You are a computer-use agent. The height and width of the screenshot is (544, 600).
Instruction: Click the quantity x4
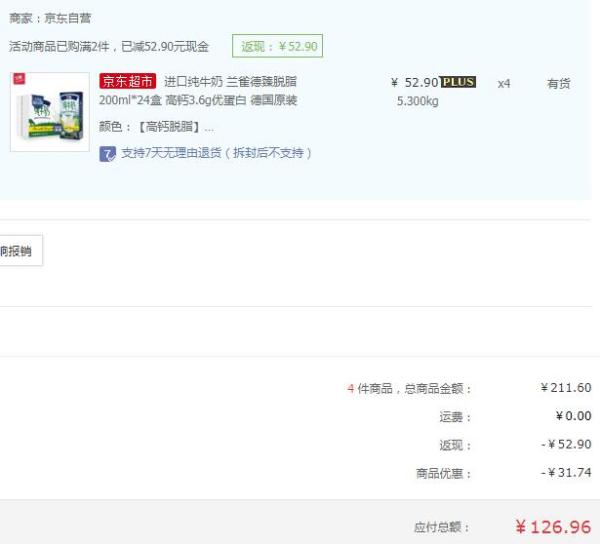click(x=504, y=83)
